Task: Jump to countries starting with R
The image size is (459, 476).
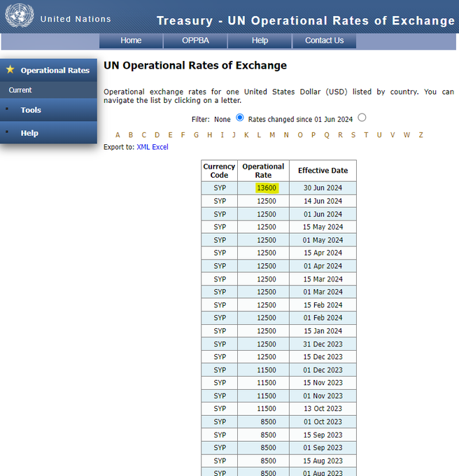Action: click(x=340, y=135)
